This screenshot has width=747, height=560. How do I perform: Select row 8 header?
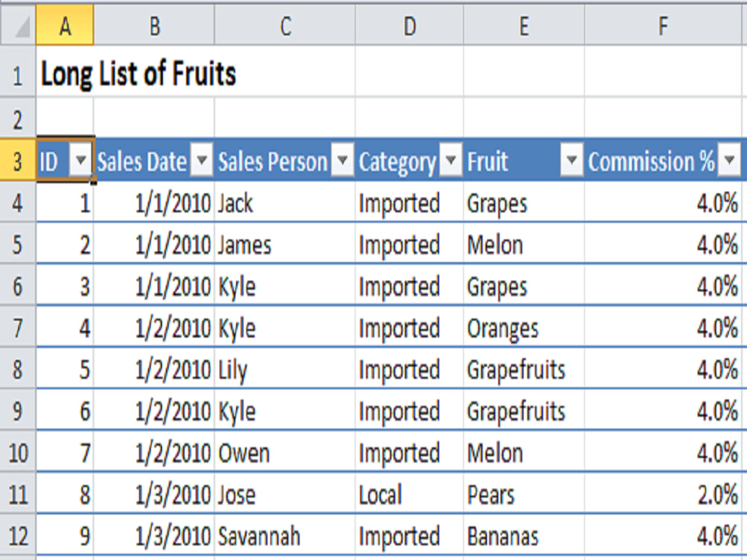(17, 370)
